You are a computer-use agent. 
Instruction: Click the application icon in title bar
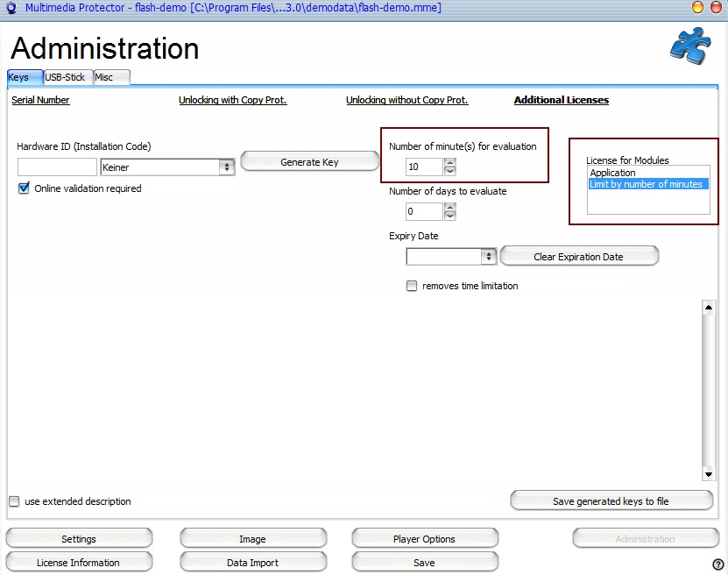tap(11, 8)
